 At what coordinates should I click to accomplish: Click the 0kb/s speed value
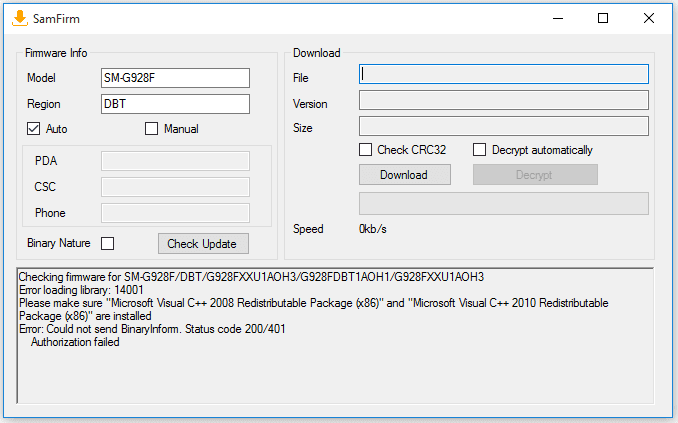373,229
